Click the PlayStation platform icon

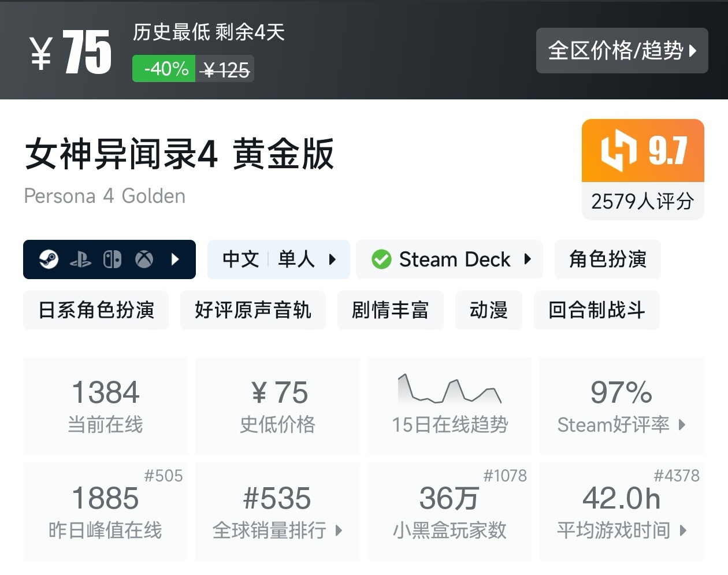[x=81, y=259]
